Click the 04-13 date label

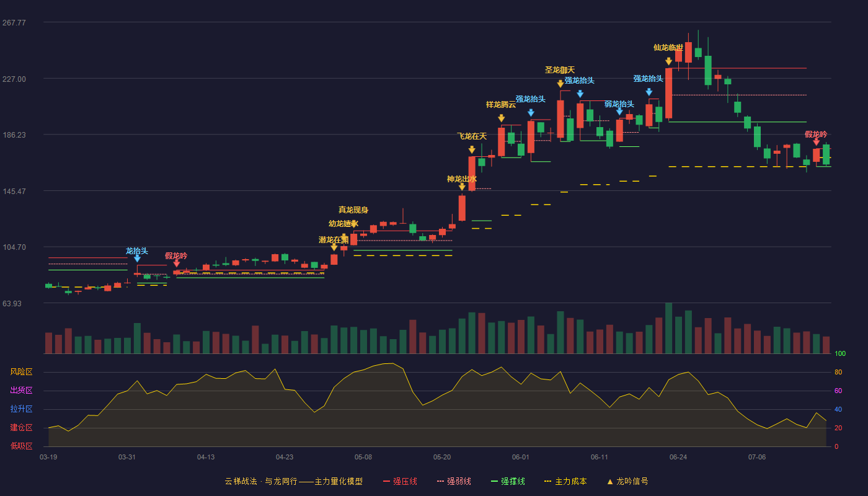tap(206, 457)
